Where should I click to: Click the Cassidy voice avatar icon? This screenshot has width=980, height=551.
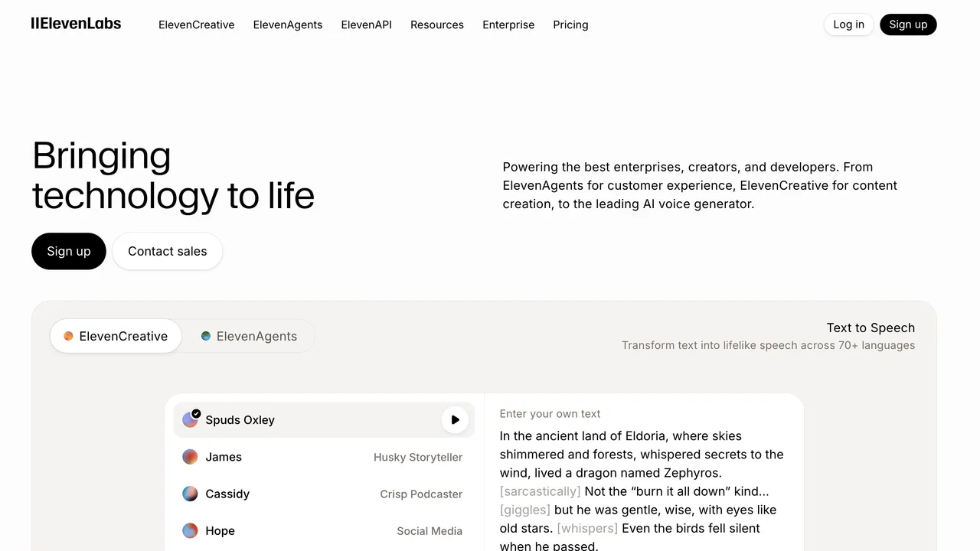(x=190, y=494)
